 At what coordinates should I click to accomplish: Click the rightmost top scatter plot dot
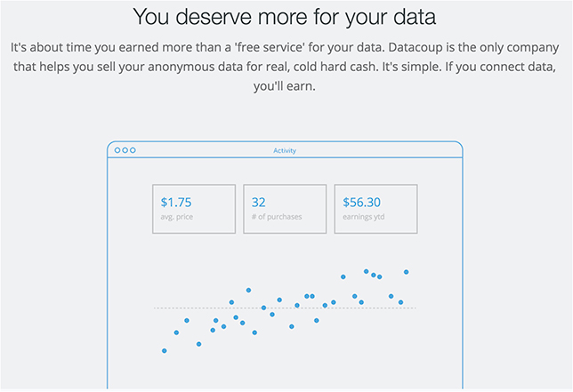coord(406,272)
